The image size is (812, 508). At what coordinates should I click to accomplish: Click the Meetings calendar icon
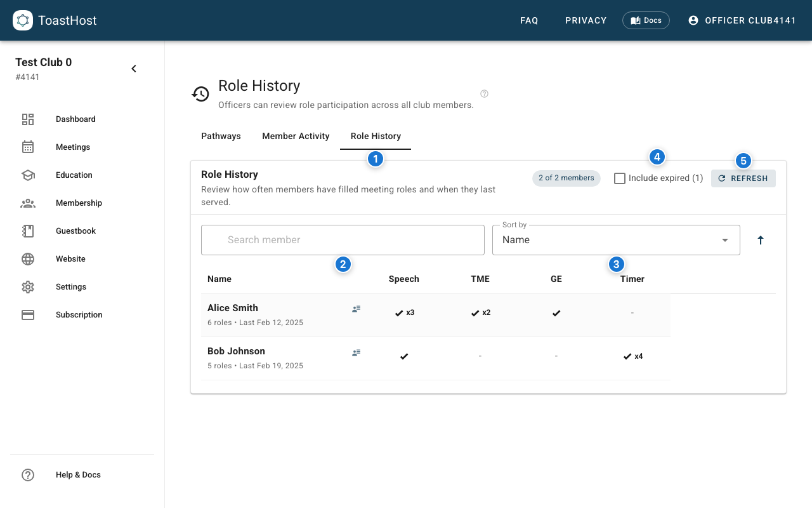click(28, 147)
